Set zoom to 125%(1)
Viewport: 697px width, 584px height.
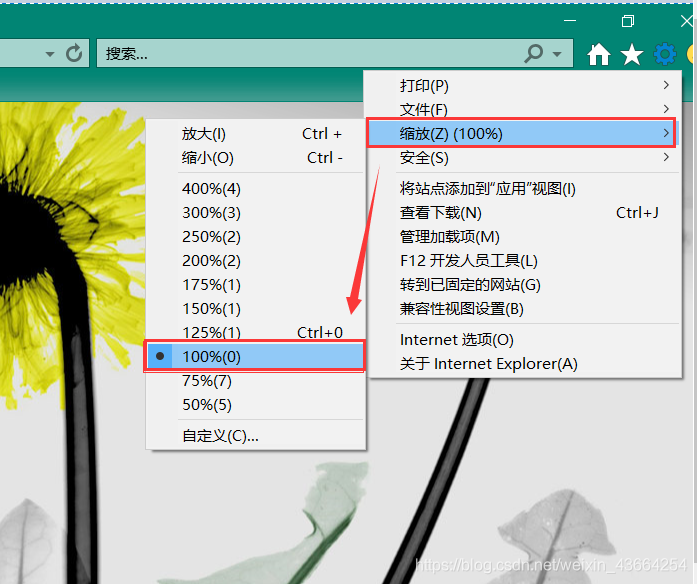256,332
